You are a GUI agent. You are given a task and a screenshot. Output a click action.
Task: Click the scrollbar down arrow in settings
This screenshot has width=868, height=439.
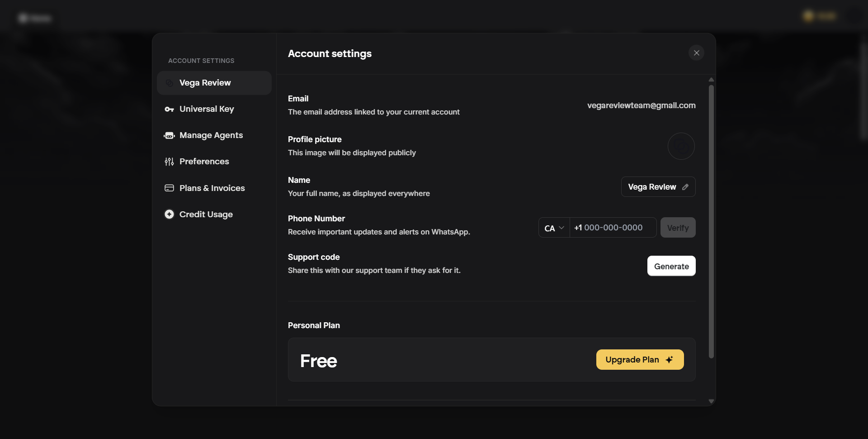(x=711, y=401)
